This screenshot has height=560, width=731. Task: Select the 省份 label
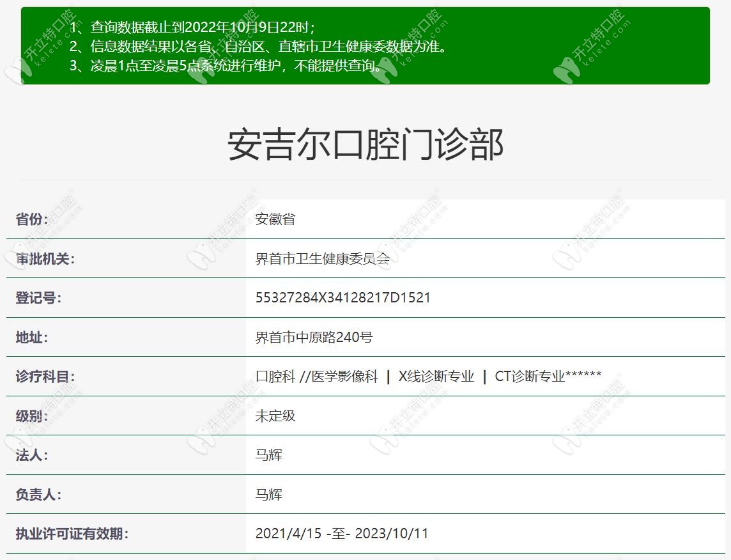(32, 219)
